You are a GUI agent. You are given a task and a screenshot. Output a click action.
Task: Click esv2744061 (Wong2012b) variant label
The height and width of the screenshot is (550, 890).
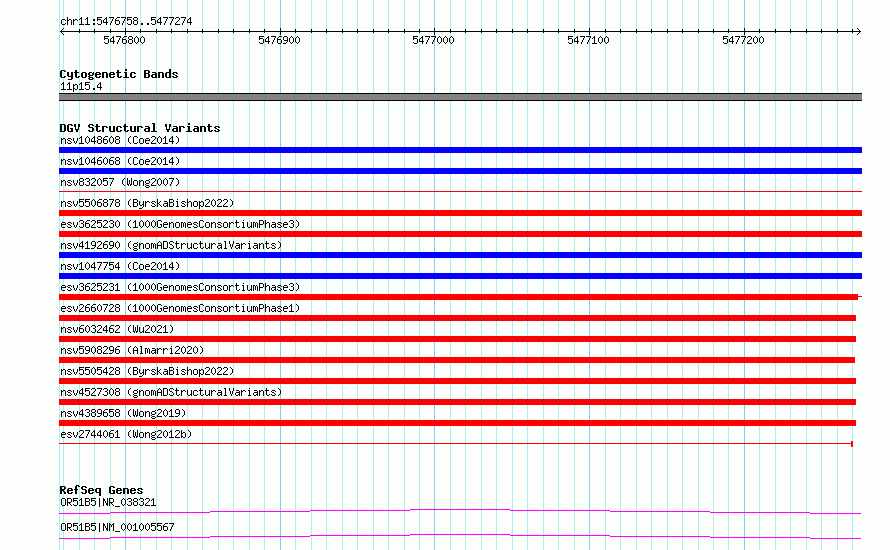coord(126,434)
